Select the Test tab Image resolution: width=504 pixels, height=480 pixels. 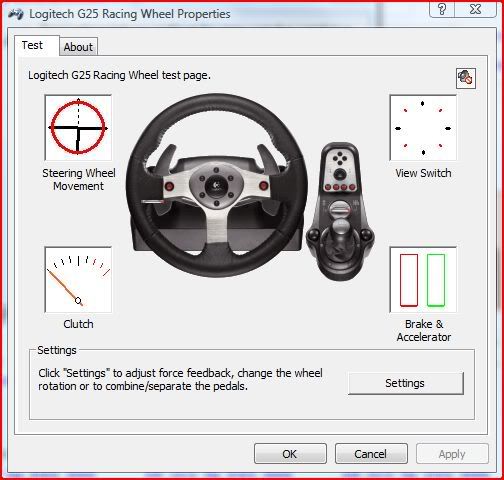32,45
